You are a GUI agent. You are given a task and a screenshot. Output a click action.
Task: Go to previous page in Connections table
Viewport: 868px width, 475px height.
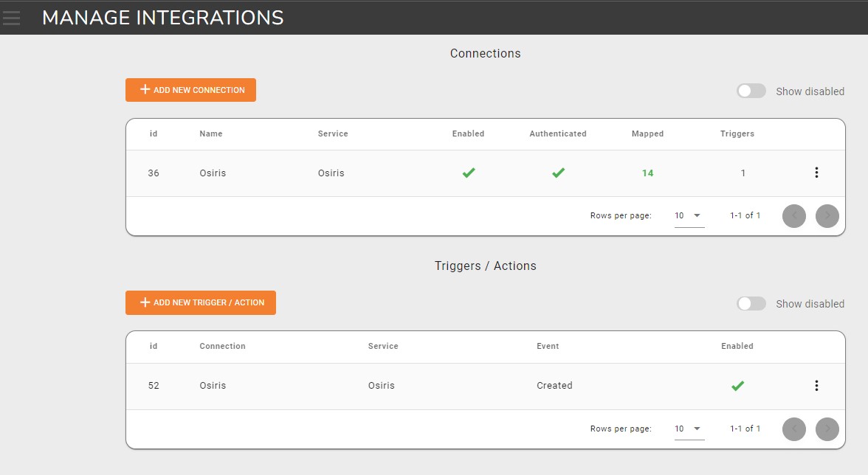[x=794, y=216]
